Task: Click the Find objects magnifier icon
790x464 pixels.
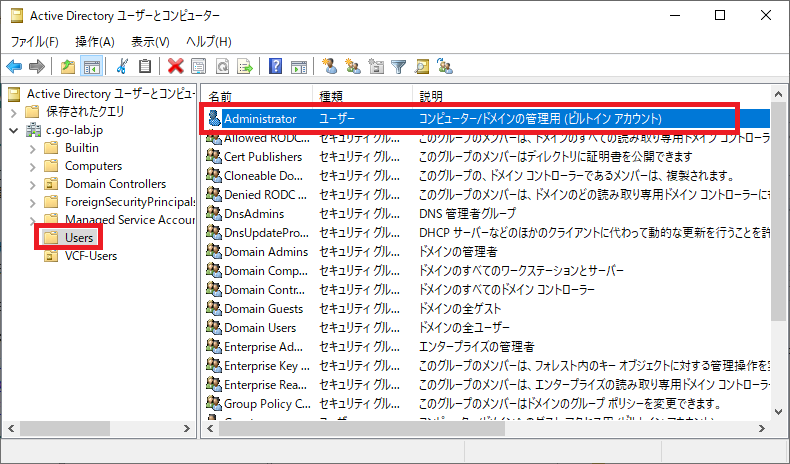Action: point(422,66)
